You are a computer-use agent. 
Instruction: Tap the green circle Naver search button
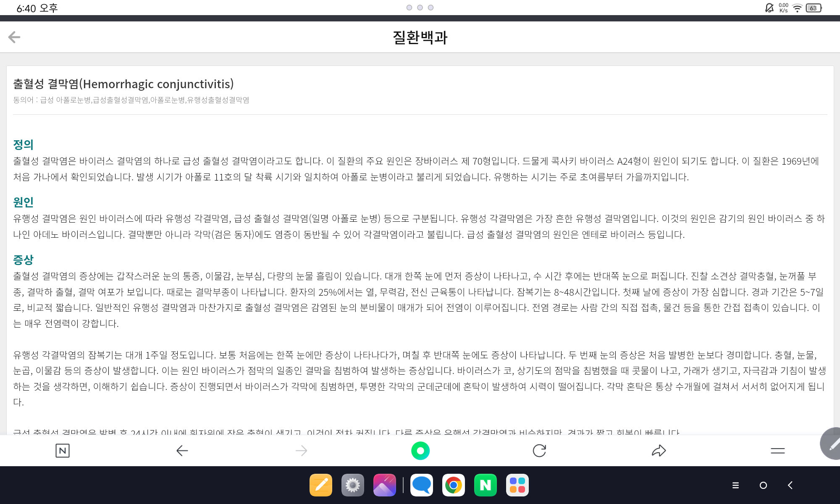(x=420, y=451)
